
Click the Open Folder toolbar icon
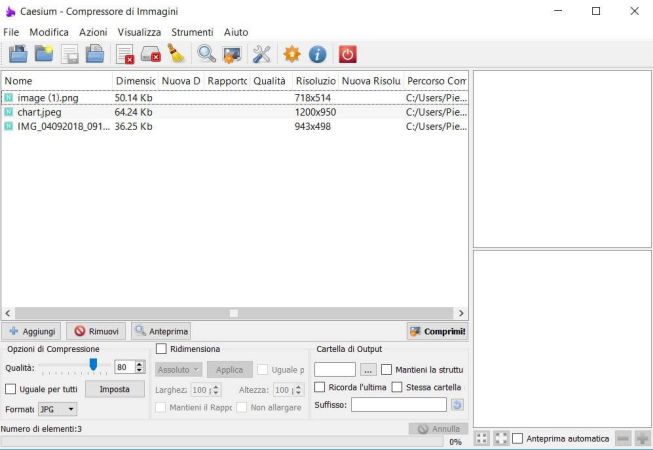point(44,54)
